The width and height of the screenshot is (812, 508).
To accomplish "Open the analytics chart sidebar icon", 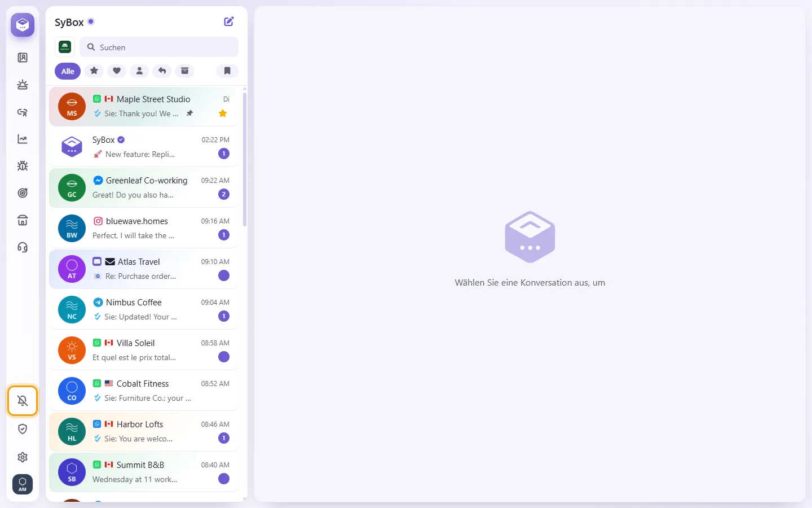I will [23, 139].
